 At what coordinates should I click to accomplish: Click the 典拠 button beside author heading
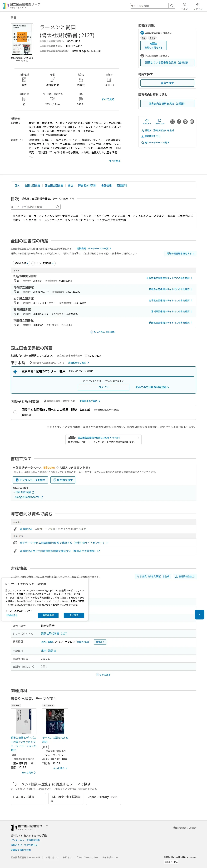pyautogui.click(x=100, y=642)
